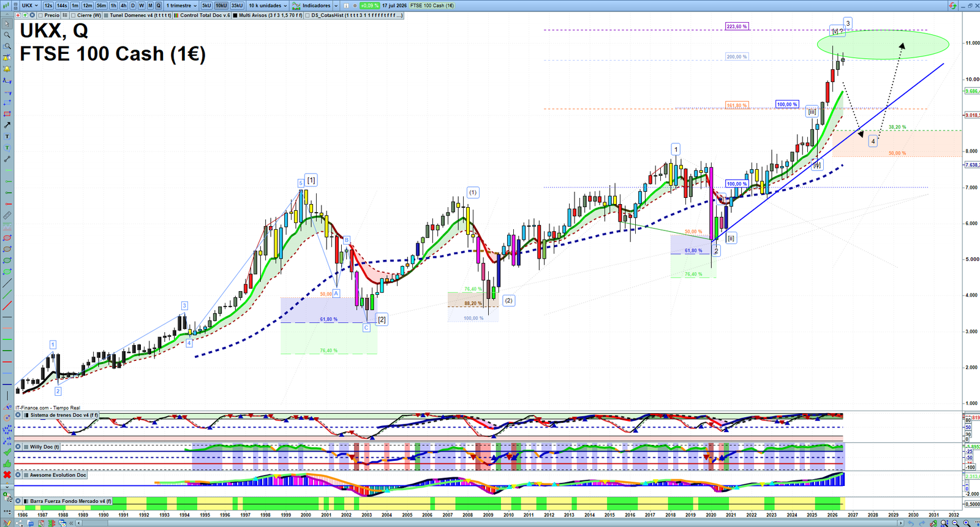Select the 144s timeframe button
980x527 pixels.
(x=62, y=6)
